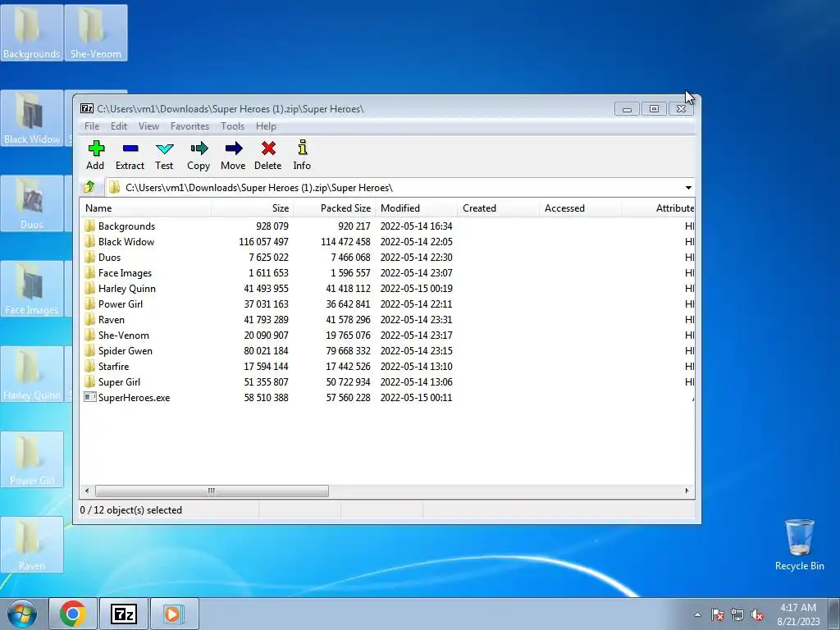Select the Super Girl folder row
Viewport: 840px width, 630px height.
(387, 381)
